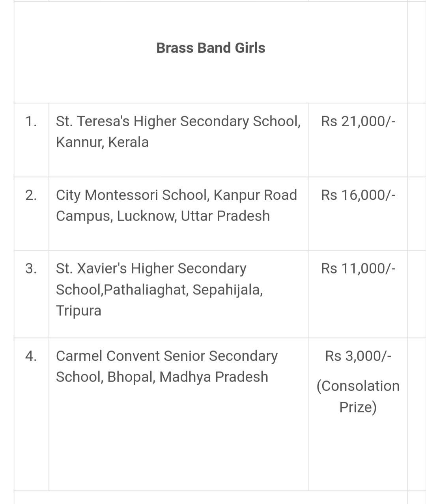Click the Uttar Pradesh text
426x504 pixels.
(225, 216)
